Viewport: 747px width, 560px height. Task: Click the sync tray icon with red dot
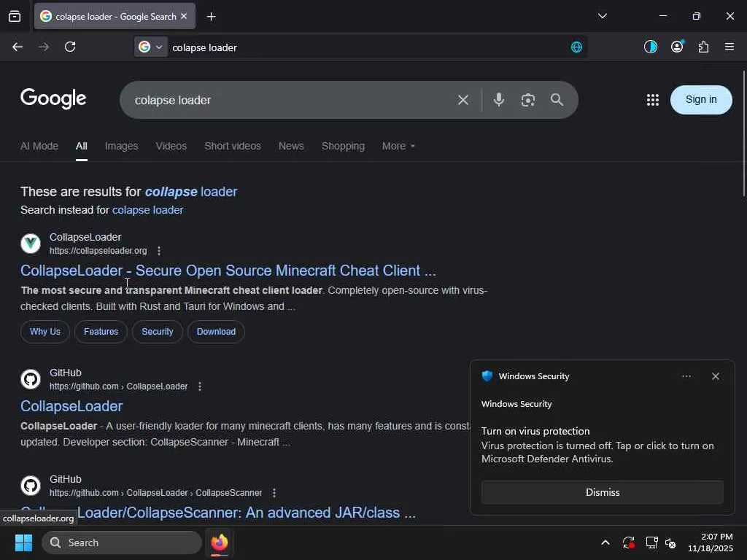point(628,542)
